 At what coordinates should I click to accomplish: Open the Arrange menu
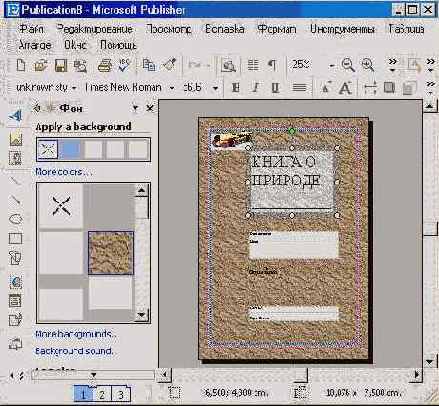click(x=35, y=45)
